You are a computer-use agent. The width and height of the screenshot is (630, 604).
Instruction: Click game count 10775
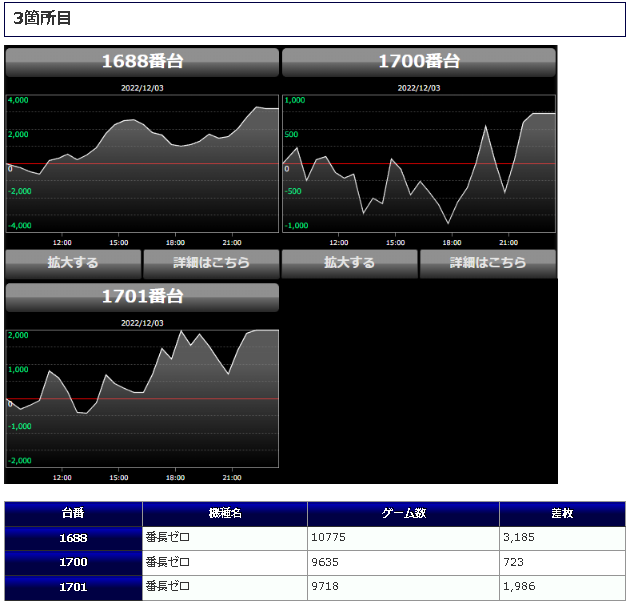click(x=328, y=537)
